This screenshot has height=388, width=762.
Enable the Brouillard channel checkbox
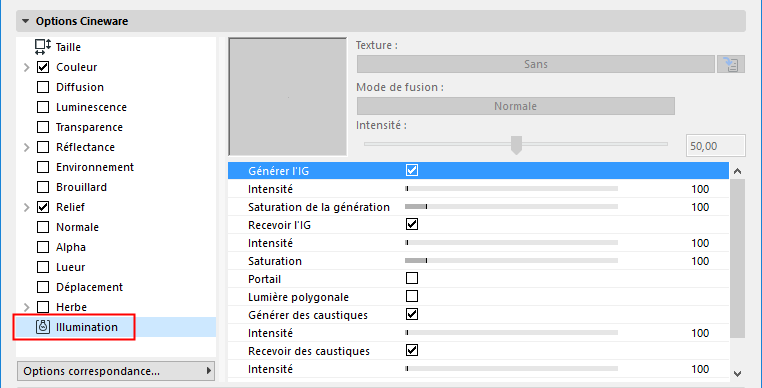pyautogui.click(x=43, y=187)
